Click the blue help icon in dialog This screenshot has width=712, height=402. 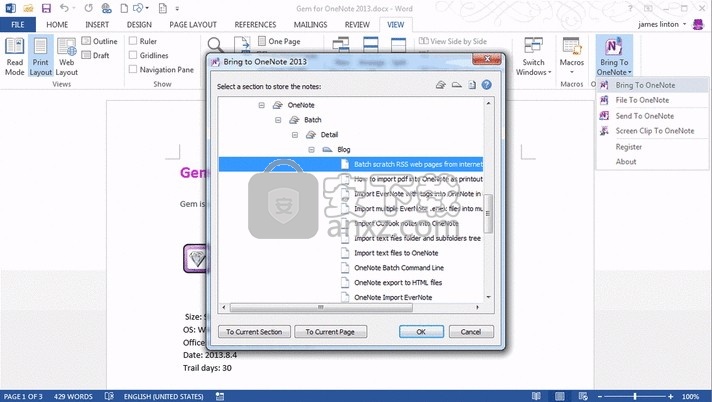(x=486, y=85)
